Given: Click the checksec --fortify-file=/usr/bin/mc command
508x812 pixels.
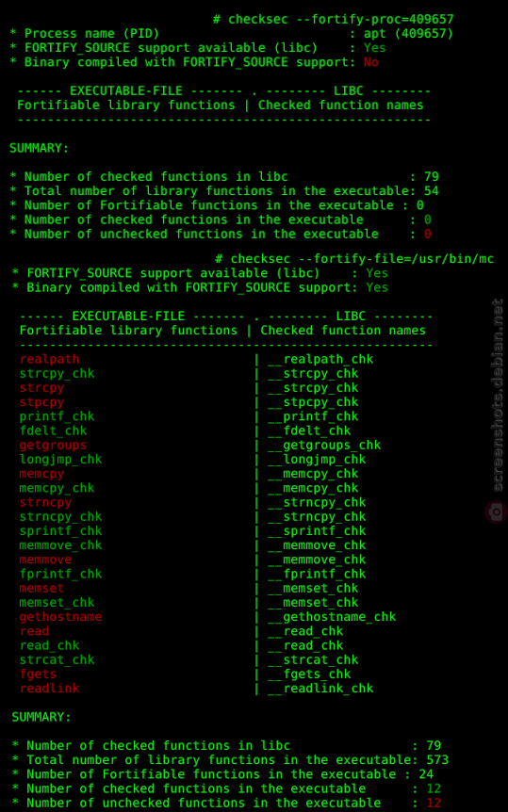Looking at the screenshot, I should click(x=354, y=259).
